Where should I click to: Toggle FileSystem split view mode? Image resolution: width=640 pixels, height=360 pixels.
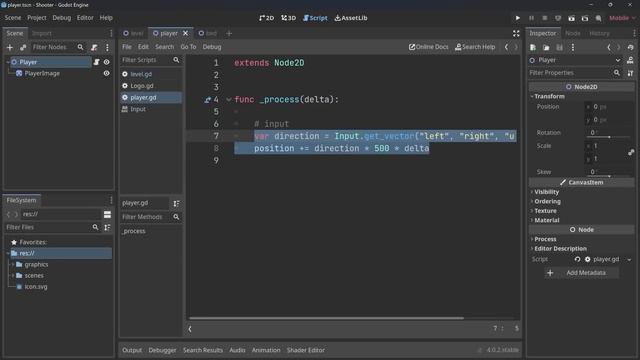pos(107,214)
